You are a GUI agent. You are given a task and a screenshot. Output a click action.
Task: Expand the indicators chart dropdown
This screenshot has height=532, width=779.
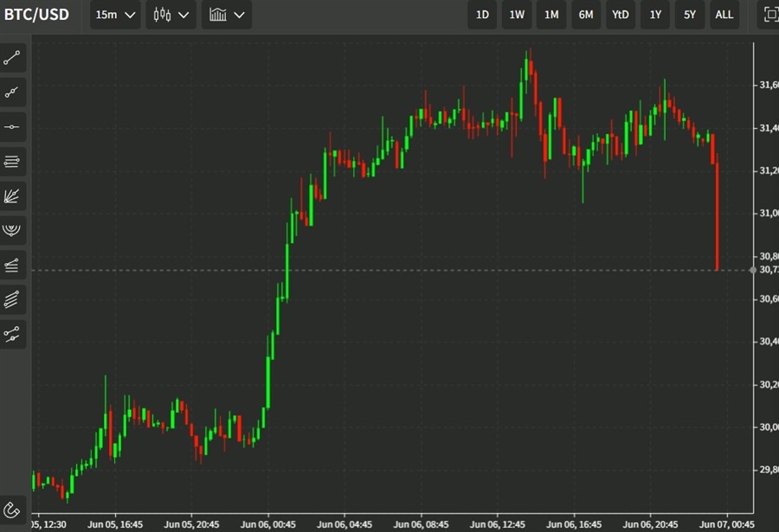(227, 15)
